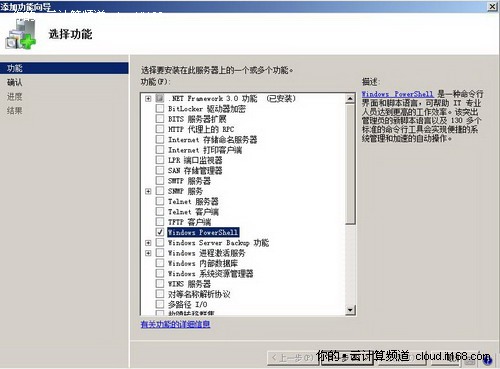500x369 pixels.
Task: Enable the HTTP 代理上的 RPC checkbox
Action: 160,129
